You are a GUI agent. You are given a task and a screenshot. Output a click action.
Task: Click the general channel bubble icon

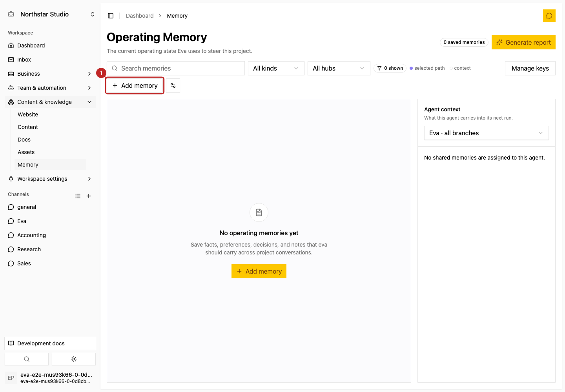pyautogui.click(x=11, y=207)
